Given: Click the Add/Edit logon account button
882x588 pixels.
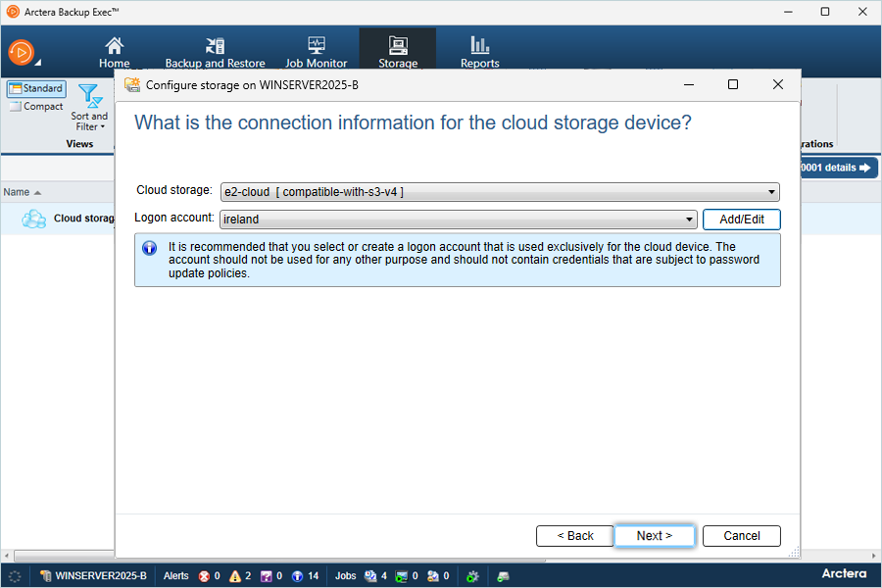Looking at the screenshot, I should (x=742, y=220).
